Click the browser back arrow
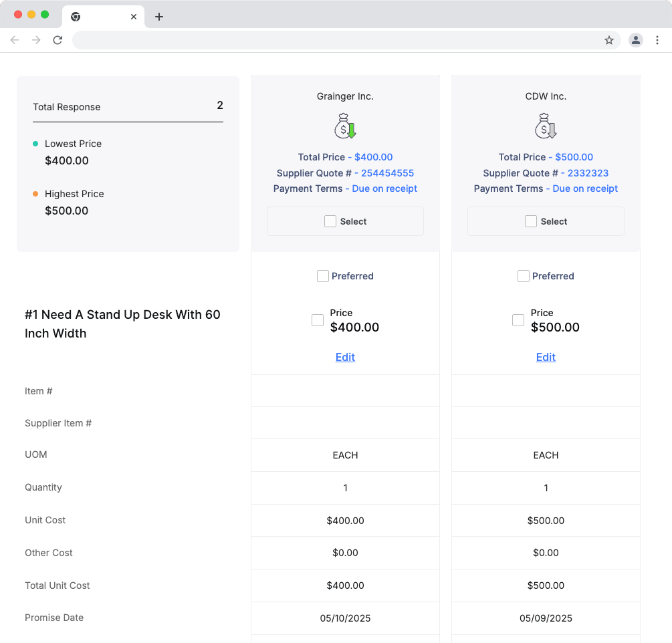 (x=15, y=40)
